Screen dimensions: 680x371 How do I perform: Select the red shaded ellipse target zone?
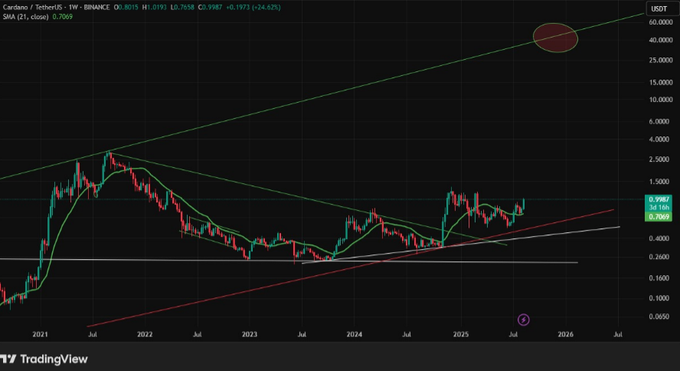click(x=556, y=38)
